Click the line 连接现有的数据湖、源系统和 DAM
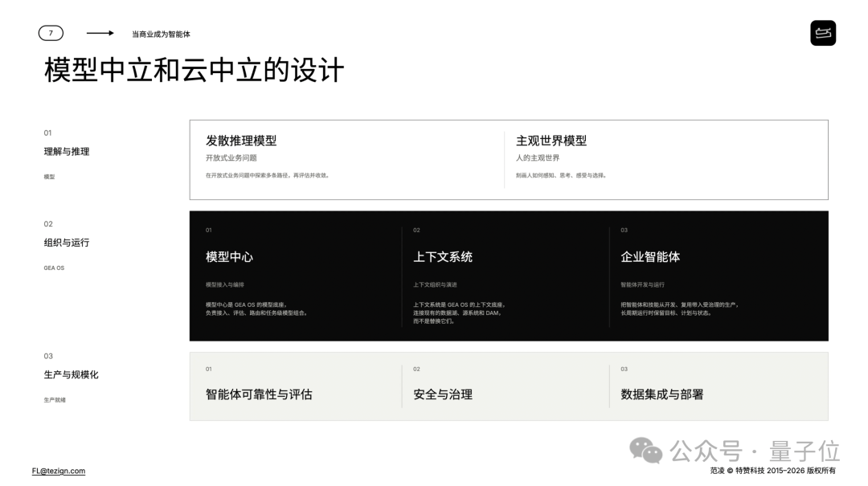The image size is (868, 486). [457, 313]
